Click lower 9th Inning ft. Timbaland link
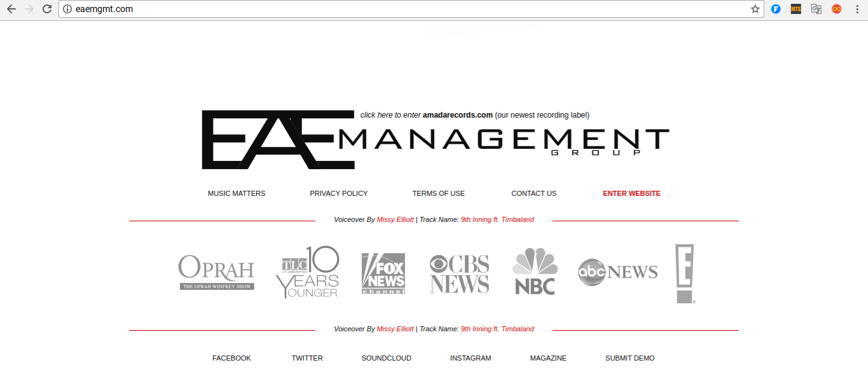The width and height of the screenshot is (868, 386). click(497, 329)
